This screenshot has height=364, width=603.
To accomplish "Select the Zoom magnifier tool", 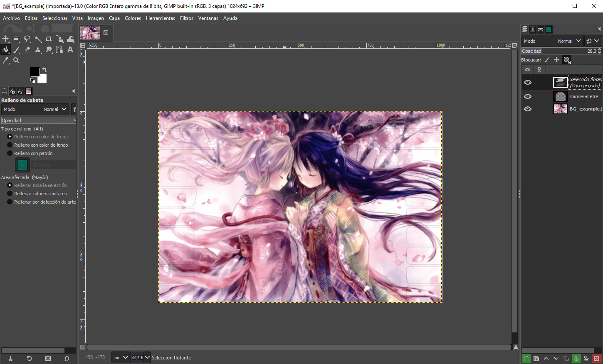I will pos(16,61).
